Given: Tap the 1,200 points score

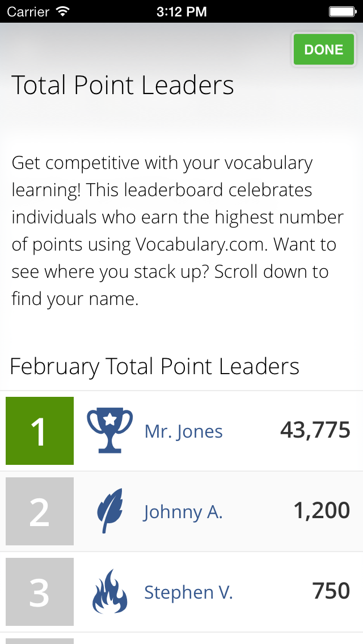Looking at the screenshot, I should [322, 511].
